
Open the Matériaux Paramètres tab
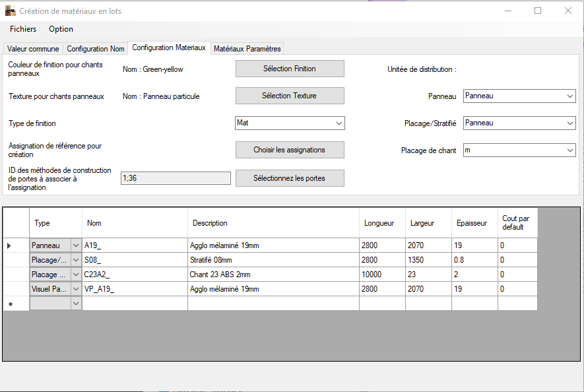point(247,49)
